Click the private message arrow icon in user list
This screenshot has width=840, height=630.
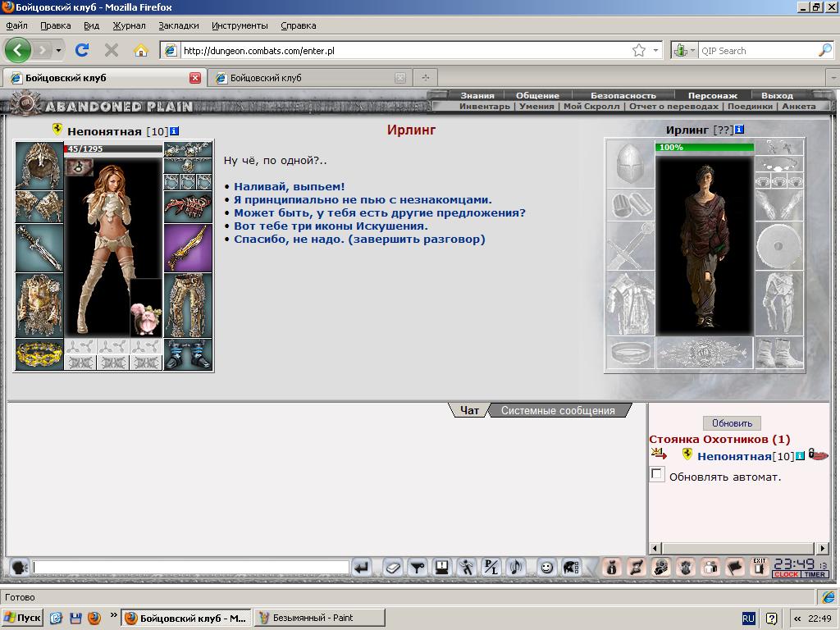tap(659, 454)
